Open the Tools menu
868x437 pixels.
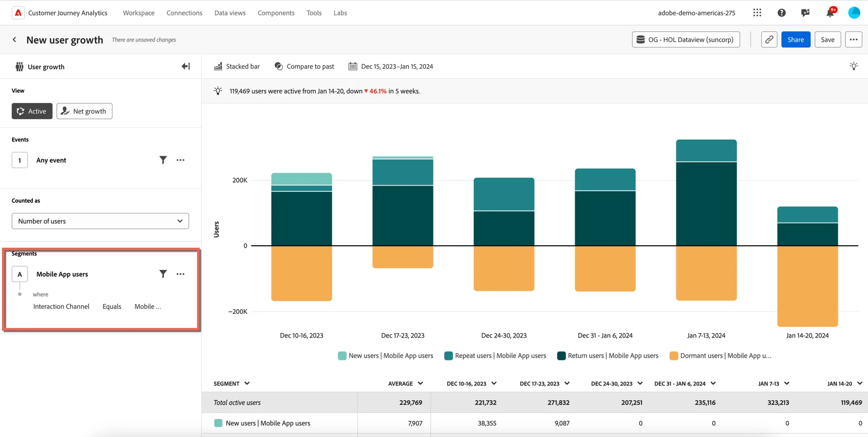(x=314, y=13)
